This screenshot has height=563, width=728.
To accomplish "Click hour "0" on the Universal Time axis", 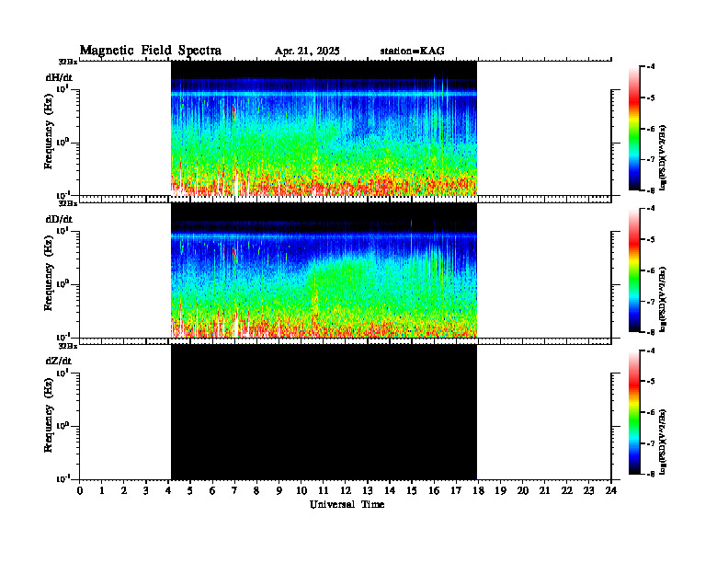I will tap(80, 491).
